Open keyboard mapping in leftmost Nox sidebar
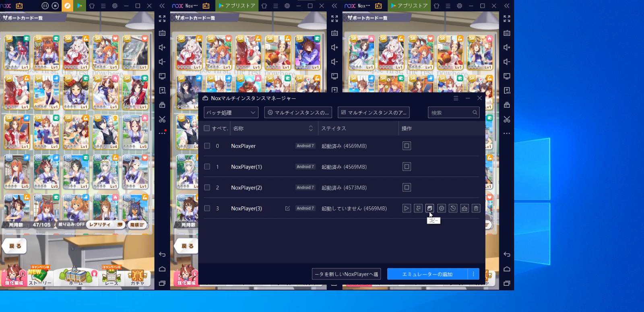The width and height of the screenshot is (644, 312). (162, 33)
